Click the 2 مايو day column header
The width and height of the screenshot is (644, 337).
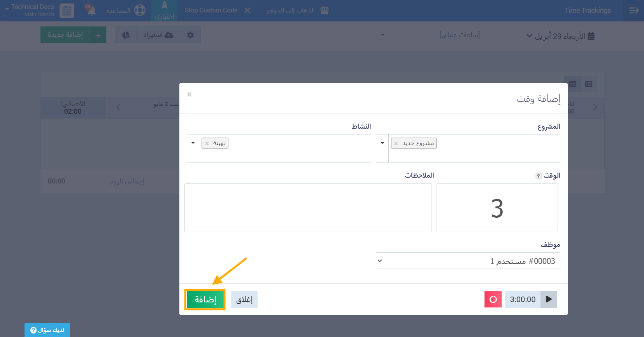click(x=166, y=104)
